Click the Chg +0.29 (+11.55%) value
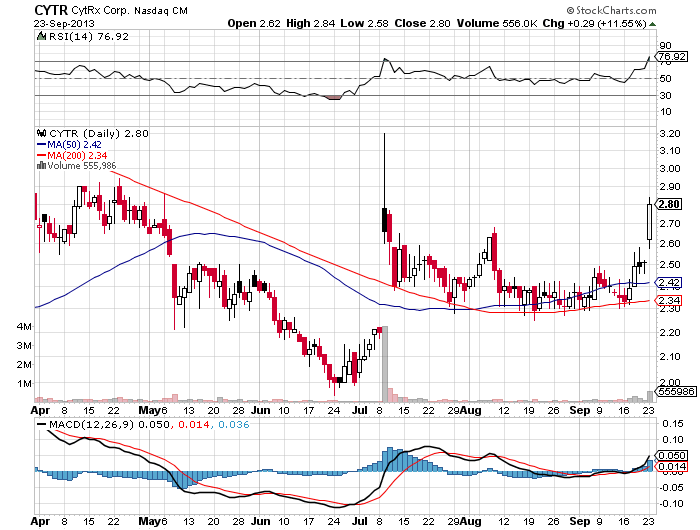700x530 pixels. [594, 23]
